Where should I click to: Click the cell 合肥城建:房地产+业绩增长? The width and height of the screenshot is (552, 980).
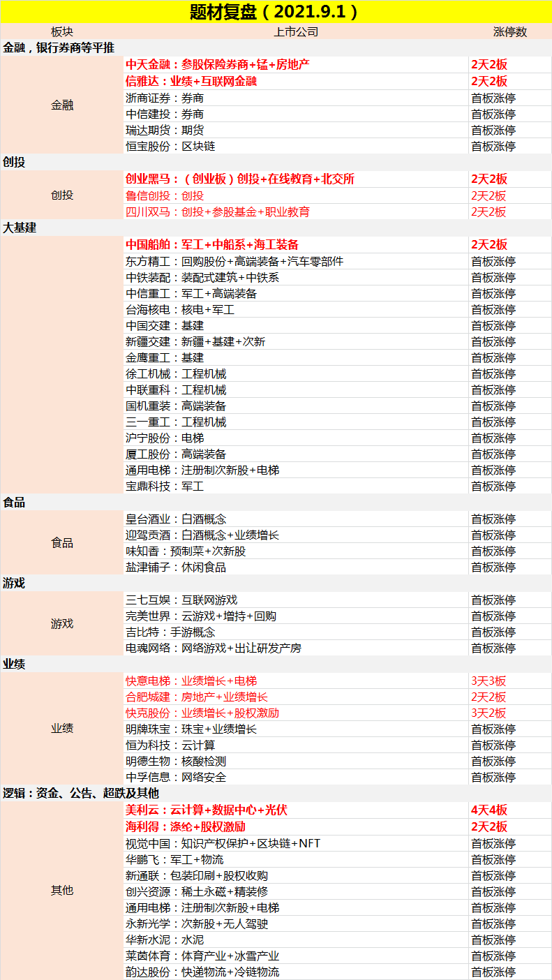pos(296,697)
